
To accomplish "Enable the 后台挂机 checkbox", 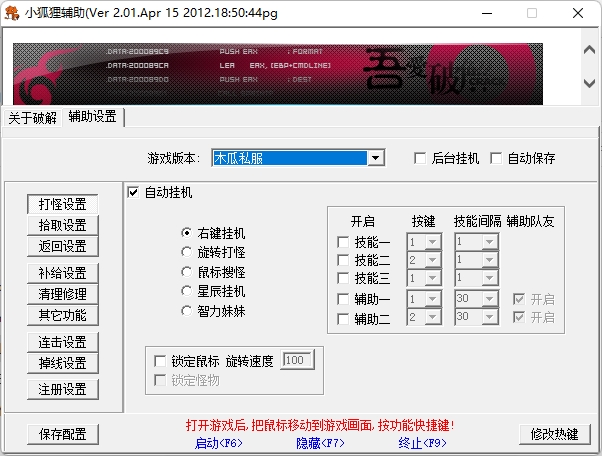I will [421, 158].
